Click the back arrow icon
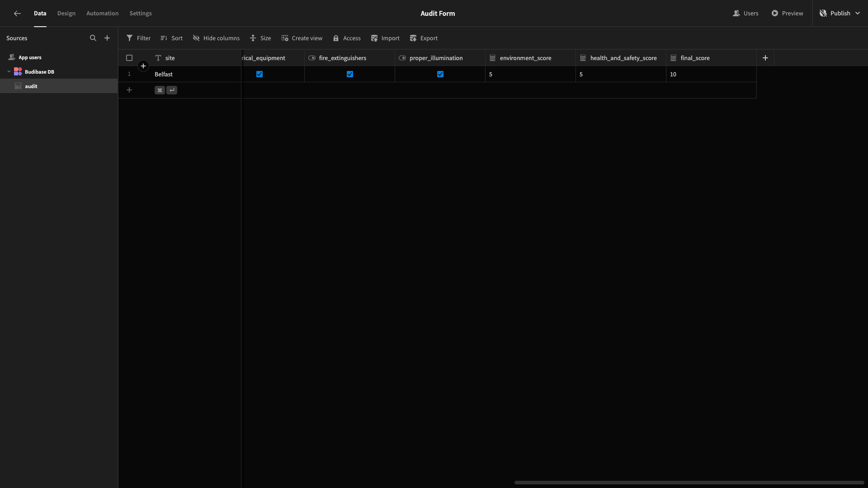The height and width of the screenshot is (488, 868). click(17, 14)
